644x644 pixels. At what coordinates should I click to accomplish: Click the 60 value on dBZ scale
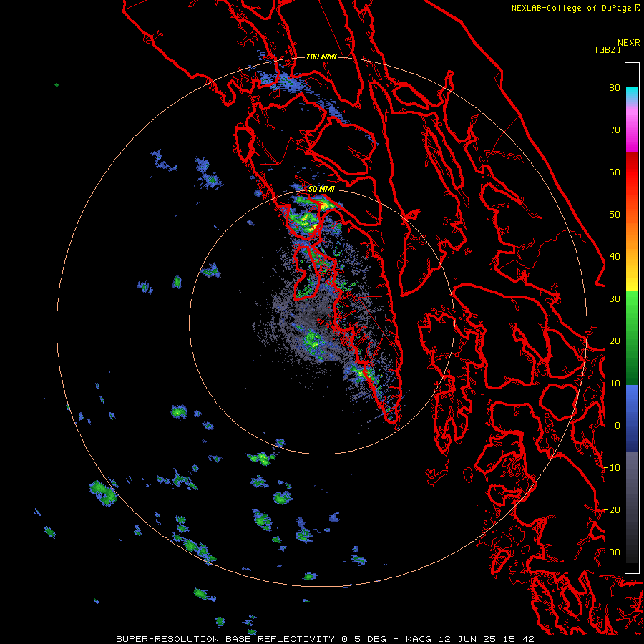(x=615, y=172)
